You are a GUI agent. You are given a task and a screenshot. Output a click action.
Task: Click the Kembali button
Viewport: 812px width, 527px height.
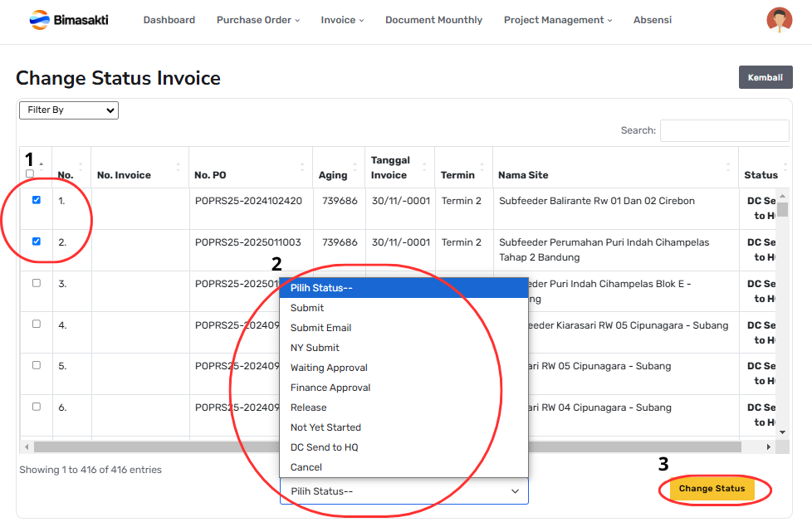tap(765, 78)
